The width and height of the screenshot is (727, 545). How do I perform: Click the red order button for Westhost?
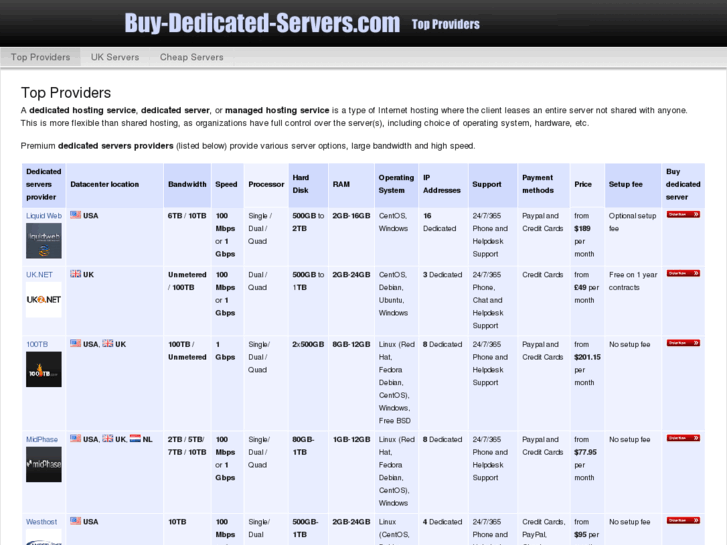point(683,520)
